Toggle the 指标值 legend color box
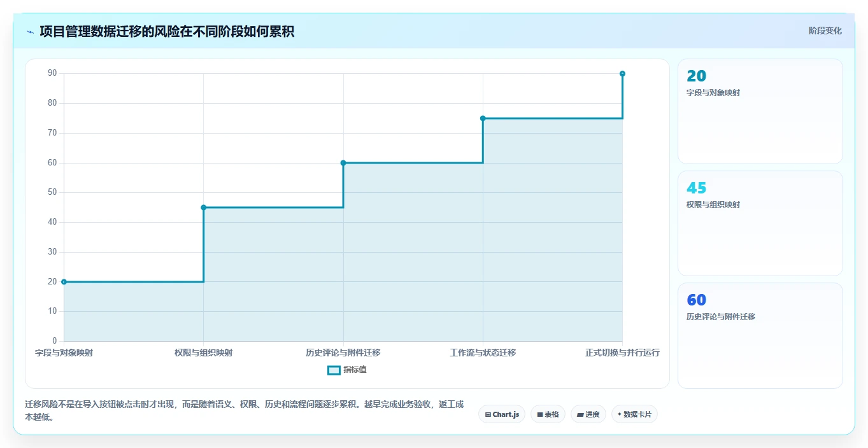Screen dimensions: 868x448 click(x=334, y=370)
